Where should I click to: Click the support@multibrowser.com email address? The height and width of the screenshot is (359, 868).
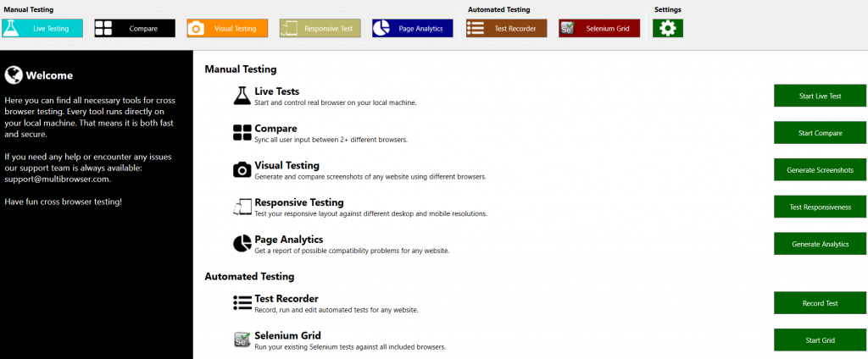coord(58,179)
